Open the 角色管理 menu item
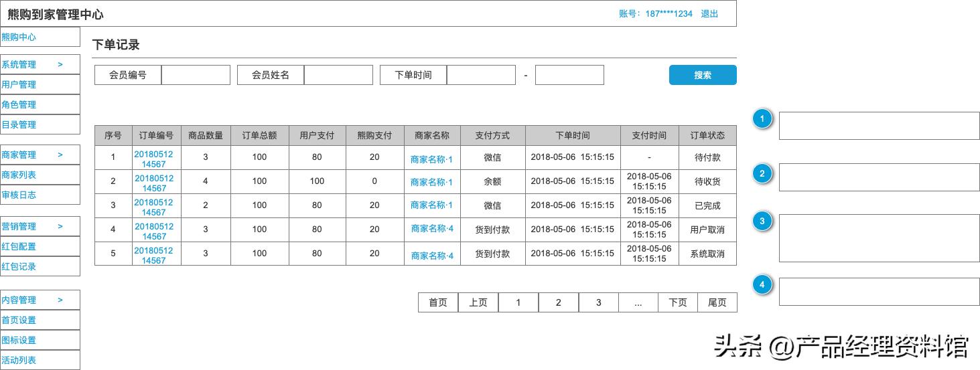Viewport: 980px width, 370px height. (x=40, y=104)
